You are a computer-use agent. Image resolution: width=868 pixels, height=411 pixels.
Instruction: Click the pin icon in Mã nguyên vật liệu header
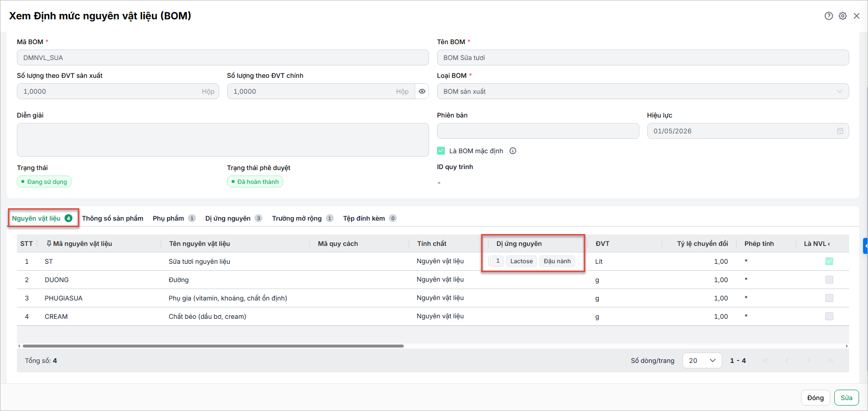point(49,243)
